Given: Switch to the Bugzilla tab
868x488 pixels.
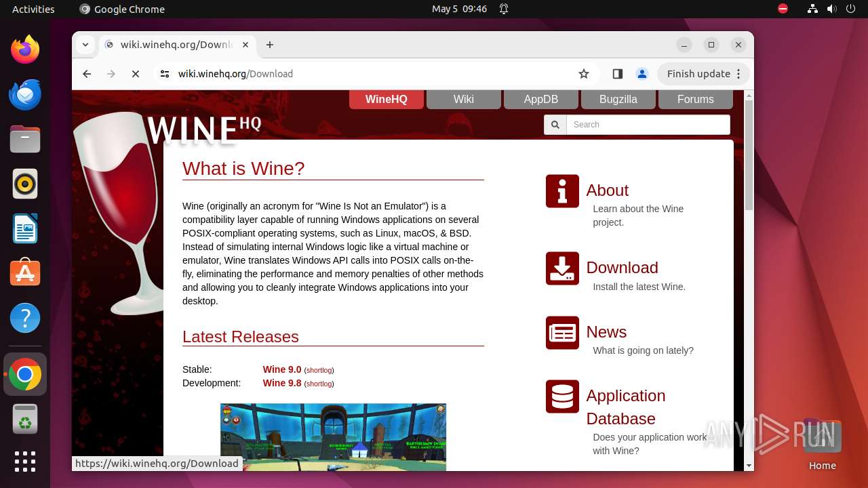Looking at the screenshot, I should 618,99.
